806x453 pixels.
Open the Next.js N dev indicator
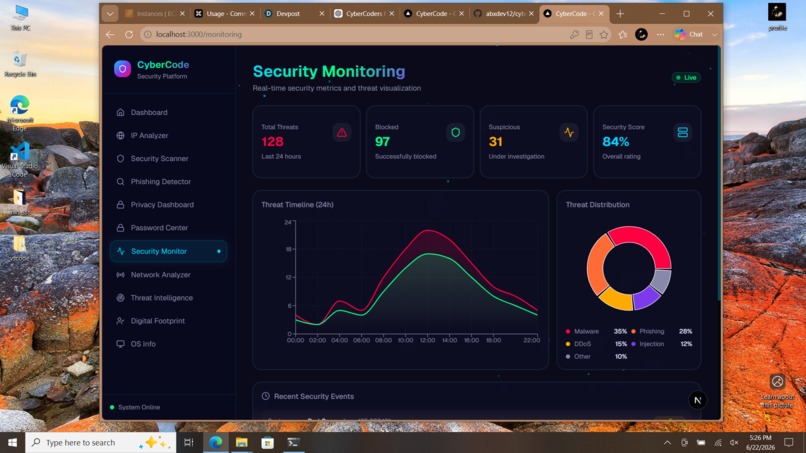pos(698,400)
